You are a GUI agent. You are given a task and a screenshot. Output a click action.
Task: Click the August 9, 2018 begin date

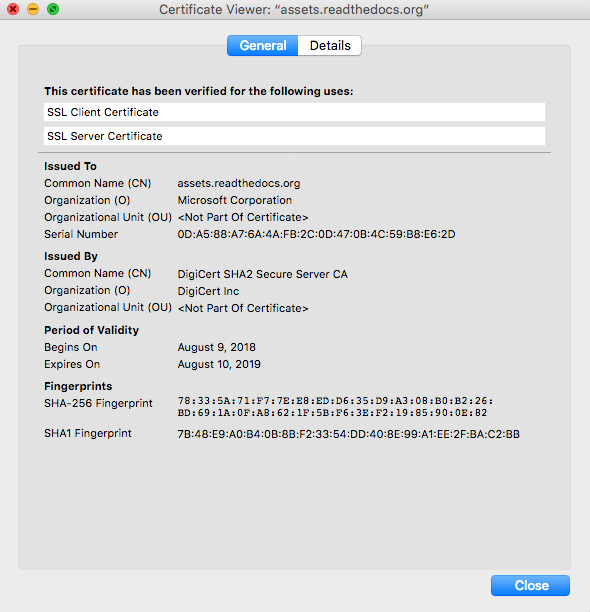217,347
